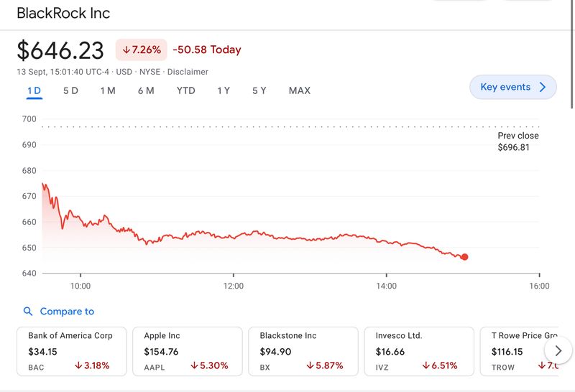Click the Key events chevron arrow
The image size is (575, 392).
pos(543,87)
